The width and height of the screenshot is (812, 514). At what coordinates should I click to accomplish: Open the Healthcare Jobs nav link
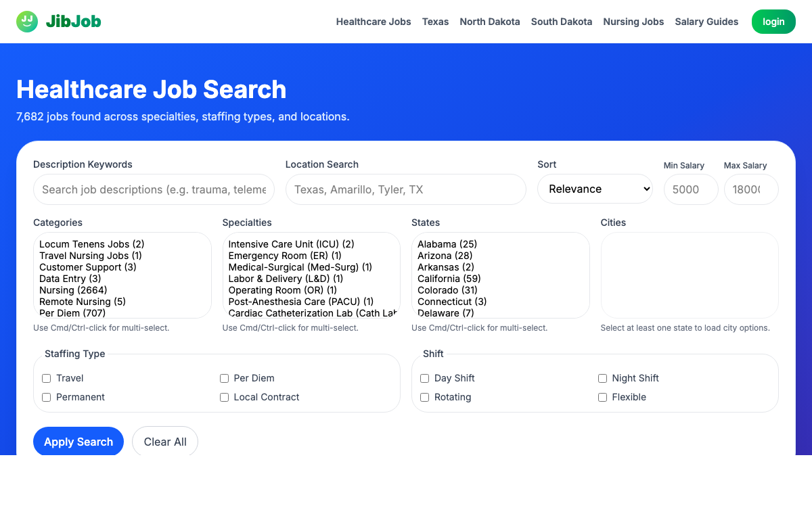coord(374,22)
